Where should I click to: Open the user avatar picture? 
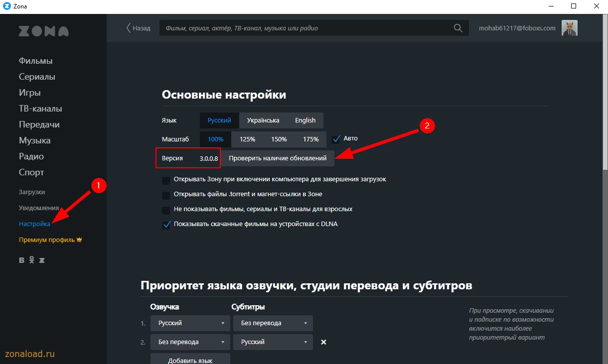[x=570, y=28]
